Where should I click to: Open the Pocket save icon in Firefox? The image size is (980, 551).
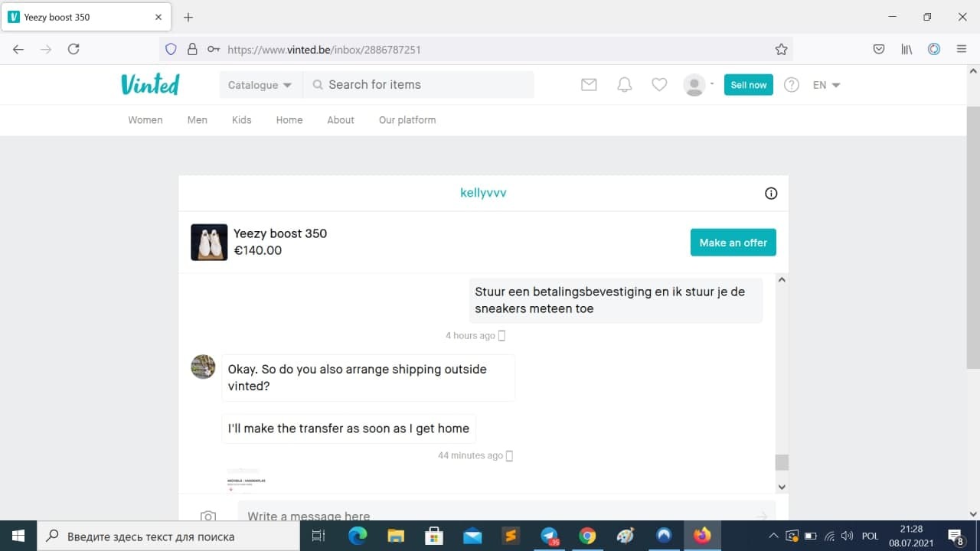(879, 49)
